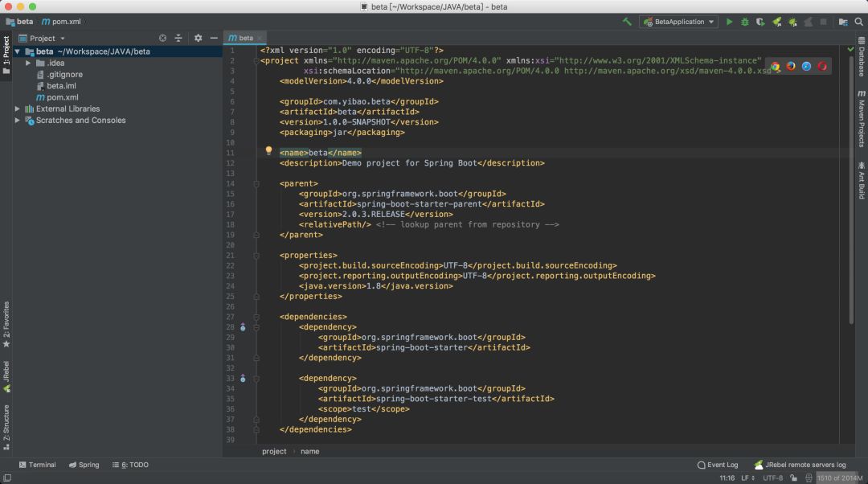The width and height of the screenshot is (868, 484).
Task: Click the Project panel settings gear icon
Action: [199, 38]
